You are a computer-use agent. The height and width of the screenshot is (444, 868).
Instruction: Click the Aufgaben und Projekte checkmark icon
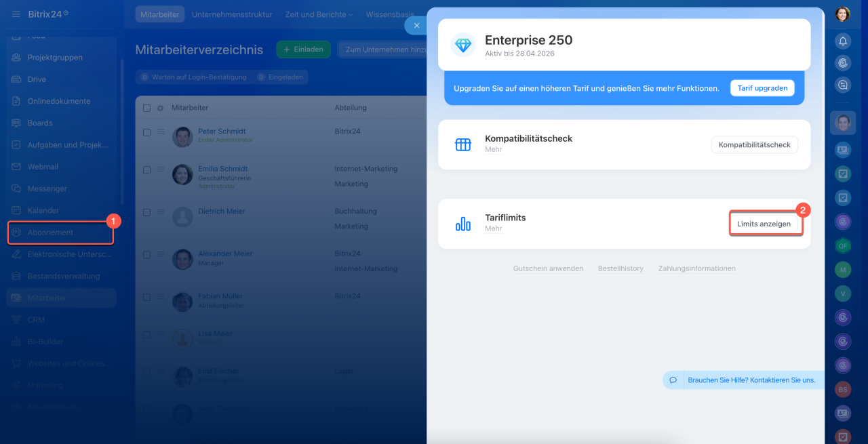point(16,144)
